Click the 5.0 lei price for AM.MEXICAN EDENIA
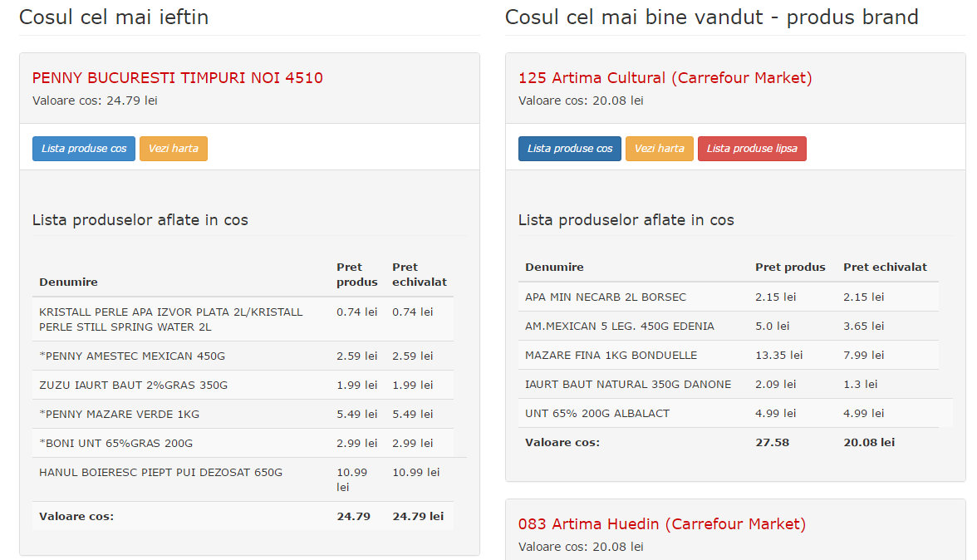This screenshot has height=560, width=977. pos(773,327)
